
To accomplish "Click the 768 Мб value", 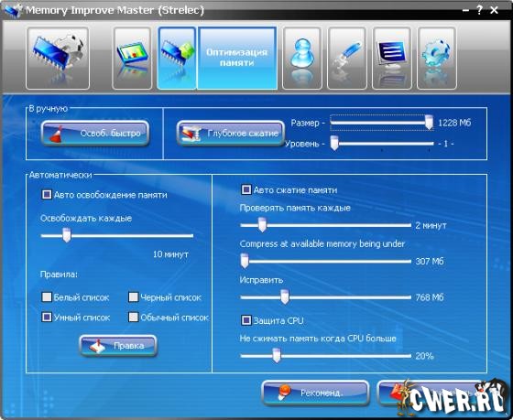I will pyautogui.click(x=430, y=297).
